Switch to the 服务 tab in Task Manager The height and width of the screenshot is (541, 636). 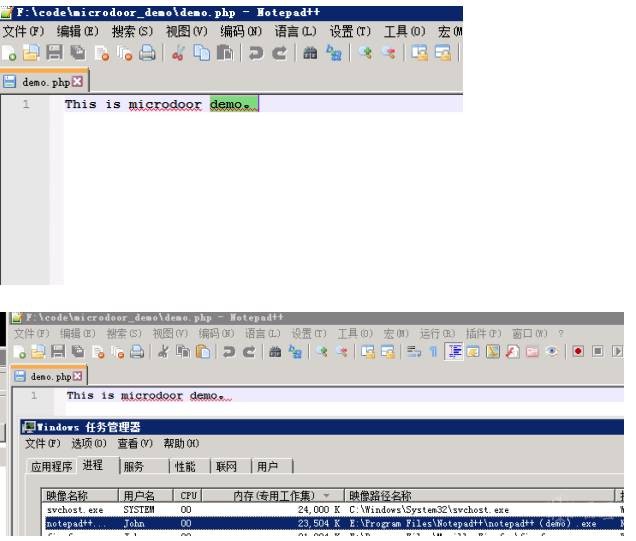pyautogui.click(x=133, y=466)
